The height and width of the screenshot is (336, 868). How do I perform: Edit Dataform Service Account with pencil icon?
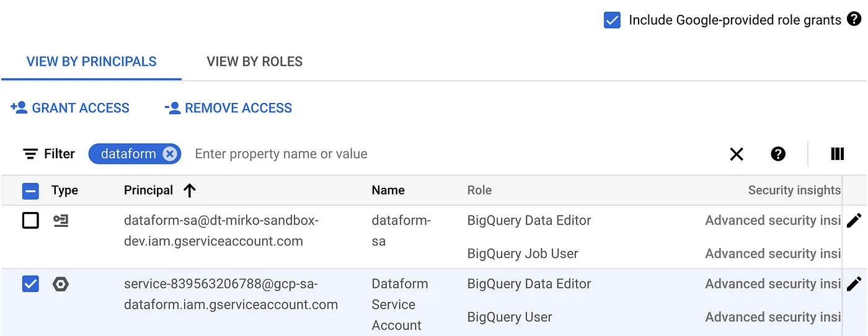854,283
